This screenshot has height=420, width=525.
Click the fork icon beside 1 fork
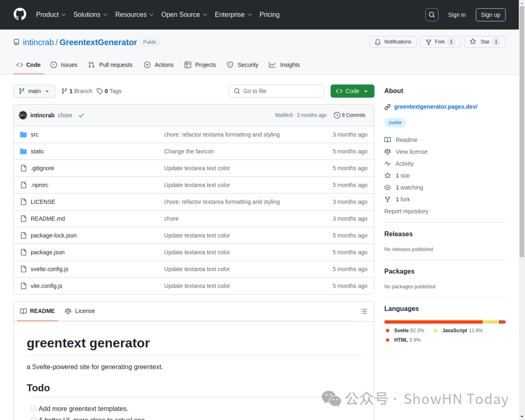387,199
